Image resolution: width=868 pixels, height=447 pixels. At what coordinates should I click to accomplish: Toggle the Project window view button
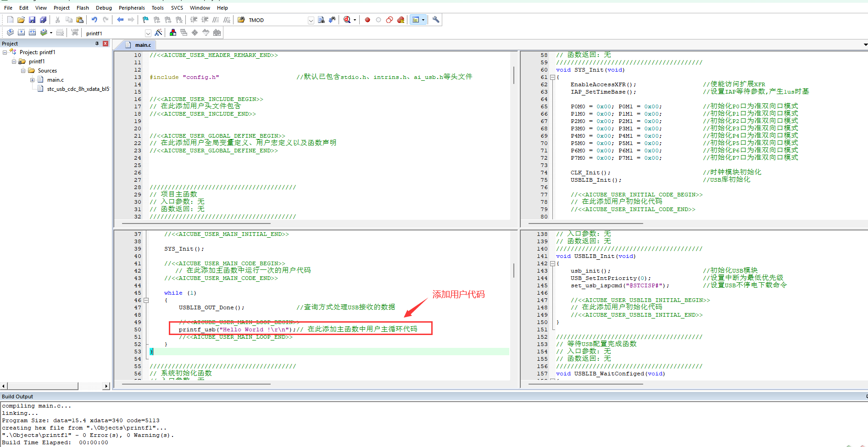tap(416, 20)
